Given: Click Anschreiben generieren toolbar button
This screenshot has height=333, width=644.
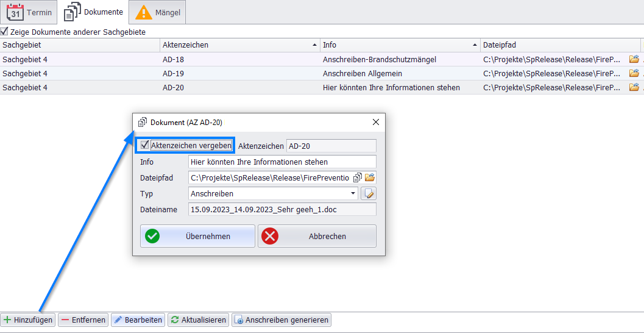Looking at the screenshot, I should pos(281,320).
